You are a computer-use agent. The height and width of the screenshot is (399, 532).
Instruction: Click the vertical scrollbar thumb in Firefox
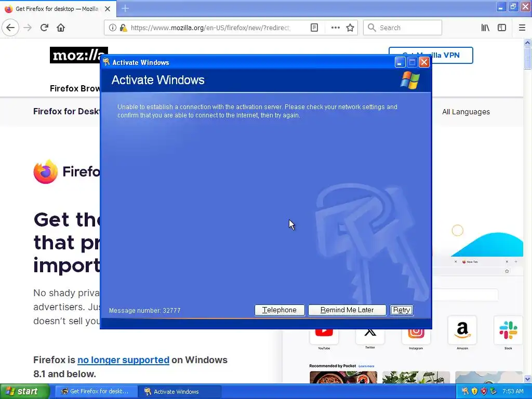click(x=527, y=58)
